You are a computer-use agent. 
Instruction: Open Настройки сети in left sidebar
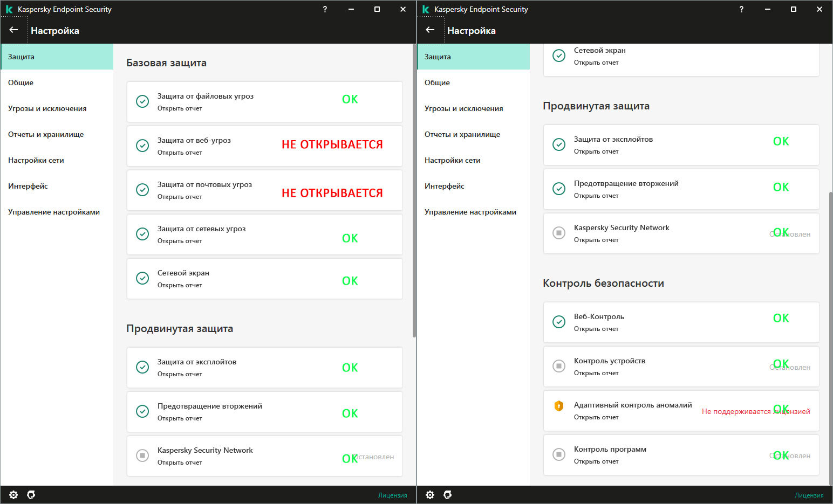57,160
